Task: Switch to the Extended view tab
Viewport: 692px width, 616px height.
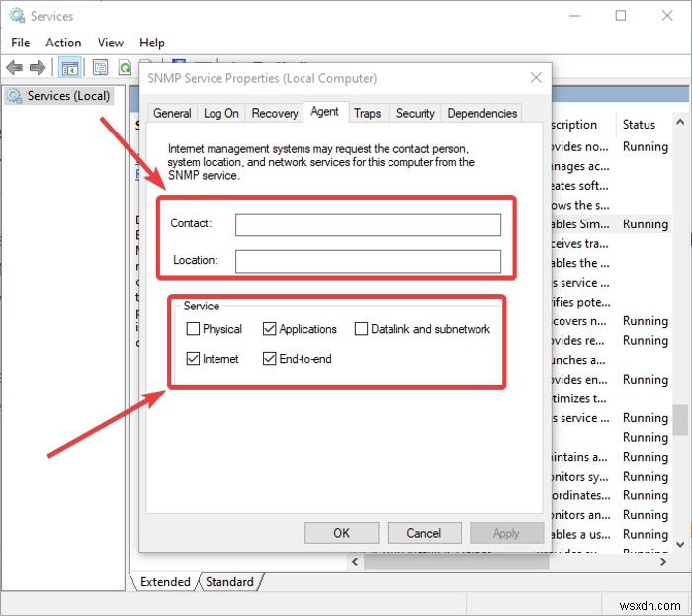Action: (165, 582)
